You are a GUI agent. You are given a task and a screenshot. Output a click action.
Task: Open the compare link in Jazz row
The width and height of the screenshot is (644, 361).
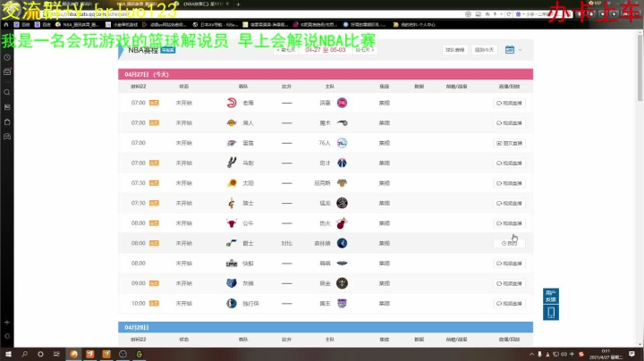(287, 243)
